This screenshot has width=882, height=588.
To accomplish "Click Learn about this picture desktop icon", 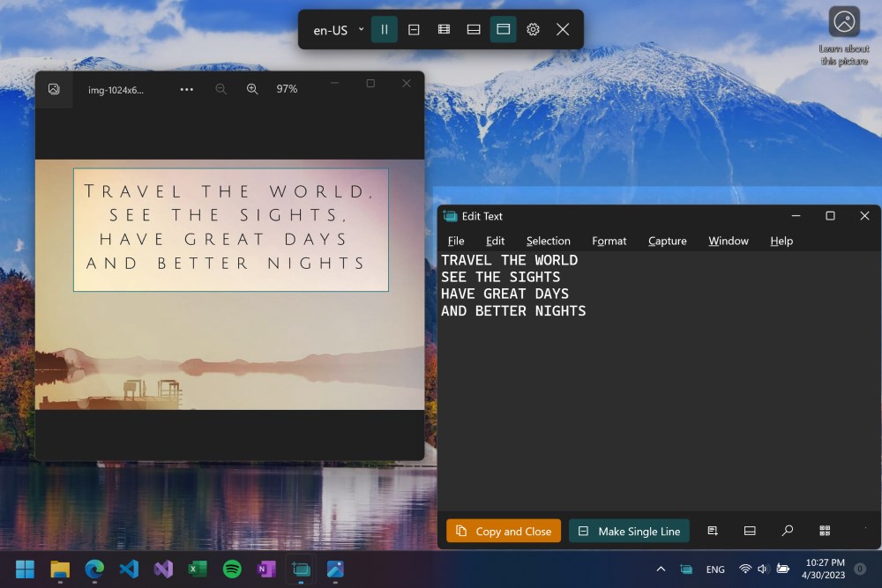I will [x=844, y=37].
